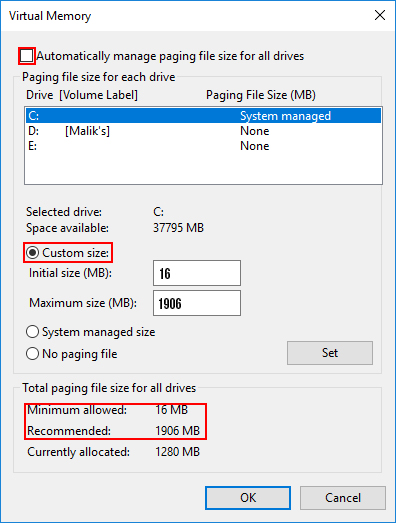Click the Drive [Volume Label] column header
The height and width of the screenshot is (523, 396).
[82, 95]
